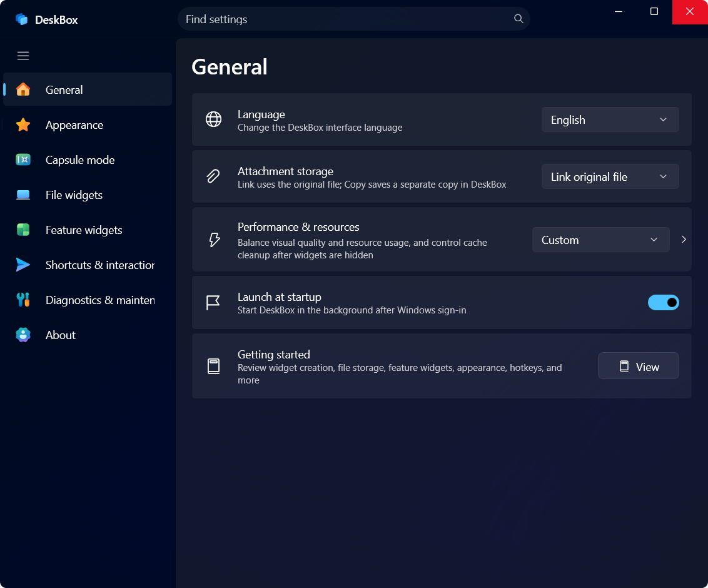This screenshot has width=708, height=588.
Task: Open Shortcuts & interaction settings
Action: [x=88, y=265]
